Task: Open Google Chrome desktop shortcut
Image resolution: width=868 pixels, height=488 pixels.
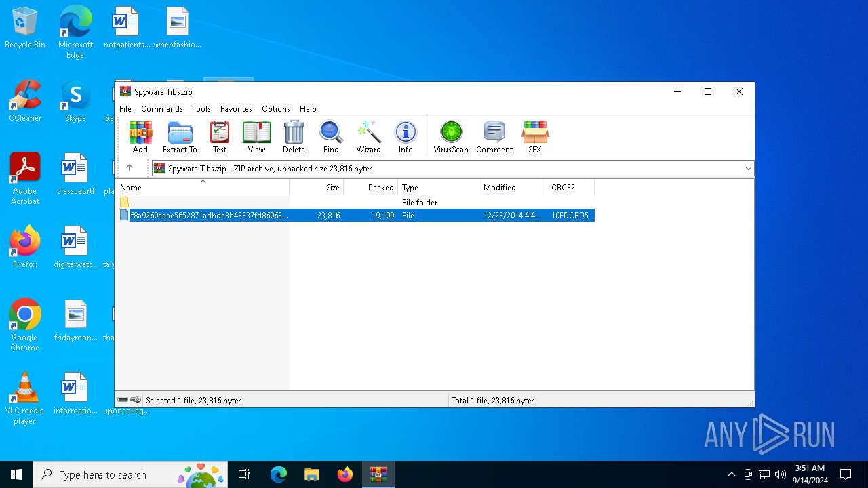Action: coord(25,325)
